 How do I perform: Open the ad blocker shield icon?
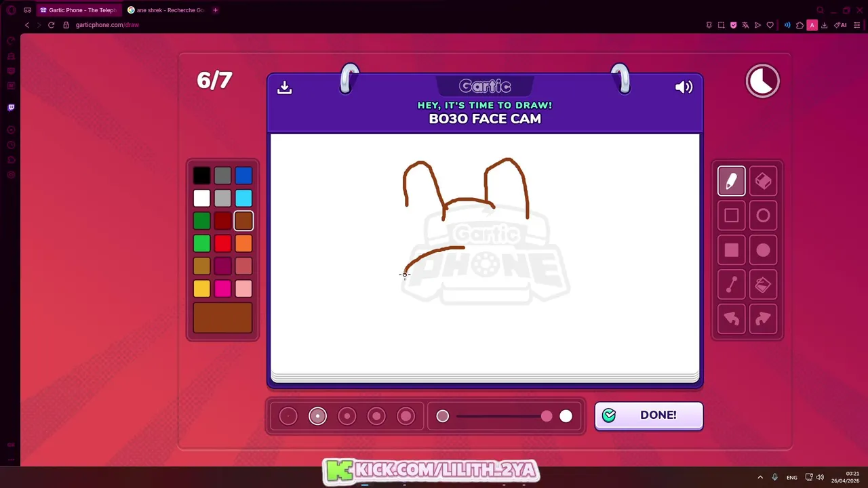pos(733,25)
